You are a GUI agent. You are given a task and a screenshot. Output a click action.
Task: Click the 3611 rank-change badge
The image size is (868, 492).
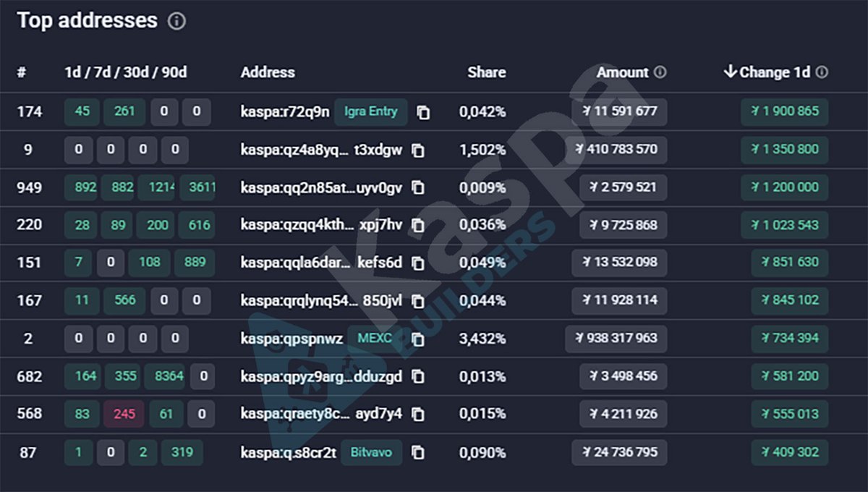(x=197, y=187)
